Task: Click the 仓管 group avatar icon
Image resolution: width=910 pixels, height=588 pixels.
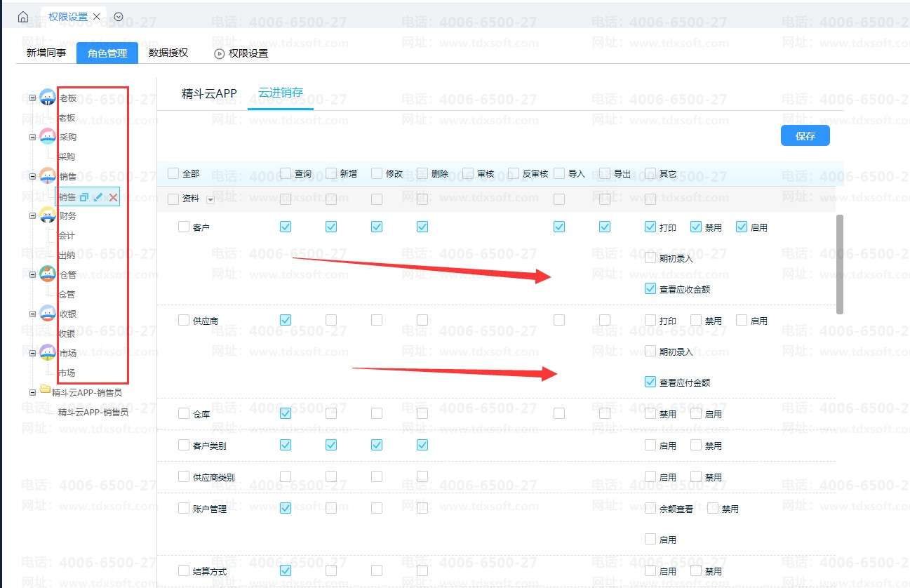Action: (x=48, y=274)
